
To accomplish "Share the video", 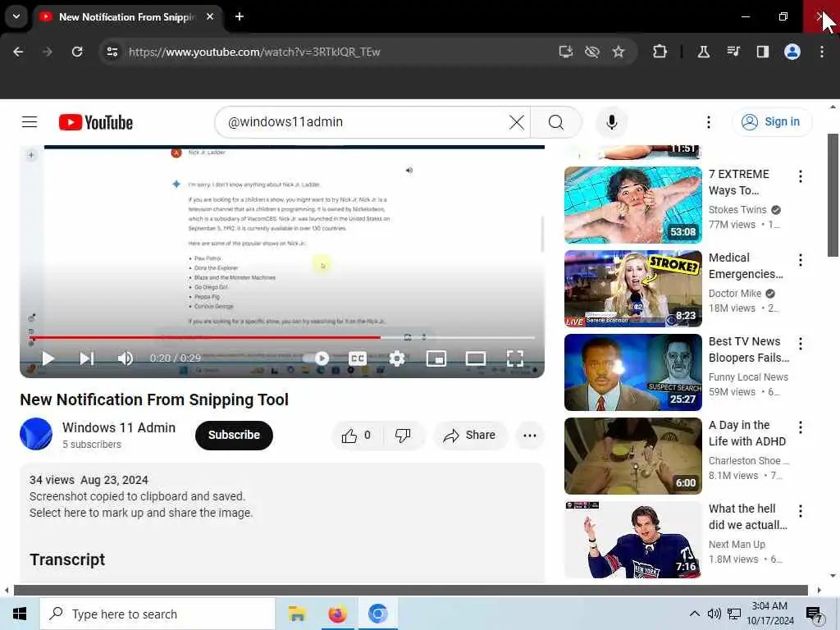I will point(470,435).
